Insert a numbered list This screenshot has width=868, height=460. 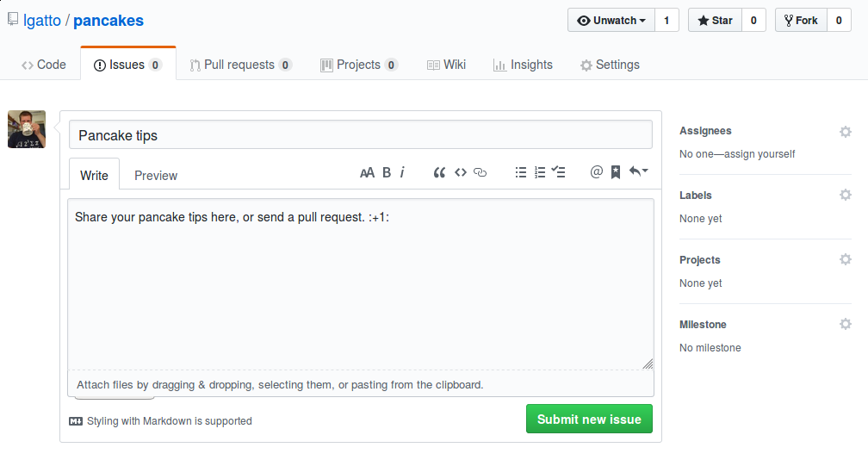[540, 172]
